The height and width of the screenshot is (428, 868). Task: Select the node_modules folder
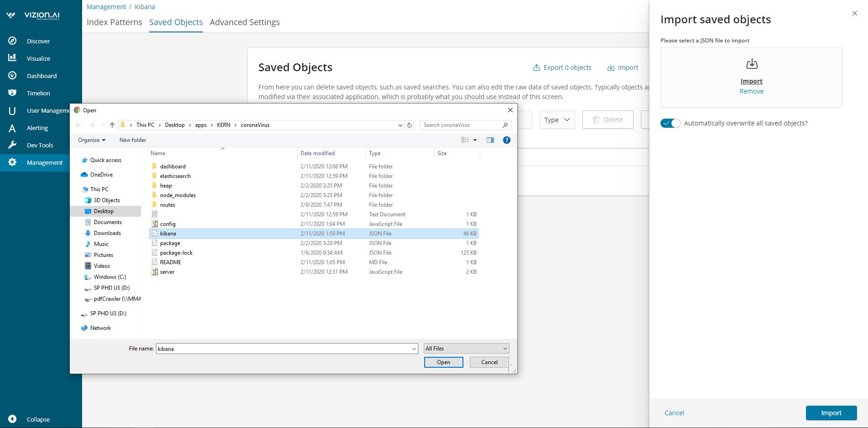coord(178,195)
